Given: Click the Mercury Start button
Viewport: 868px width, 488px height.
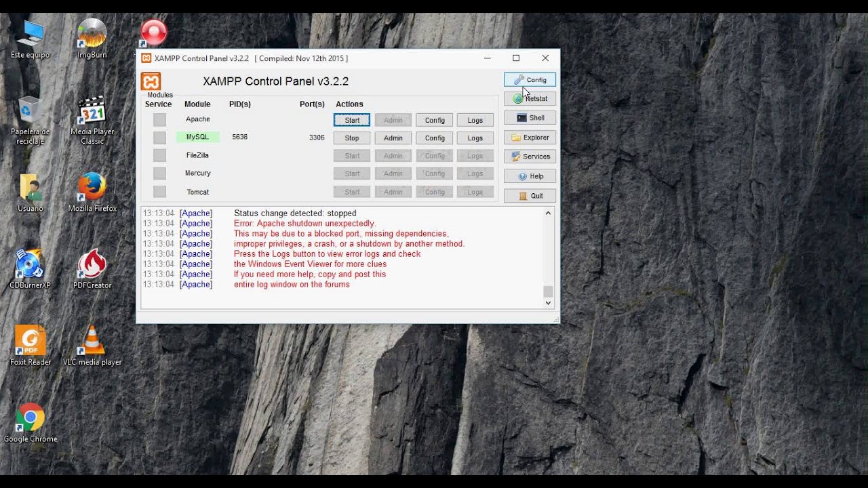Looking at the screenshot, I should point(352,174).
